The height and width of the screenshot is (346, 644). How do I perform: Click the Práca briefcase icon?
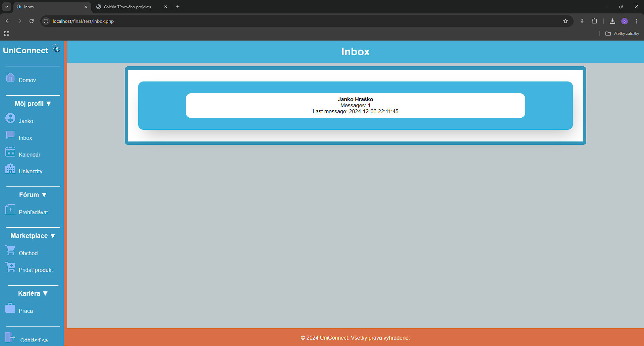pos(10,308)
